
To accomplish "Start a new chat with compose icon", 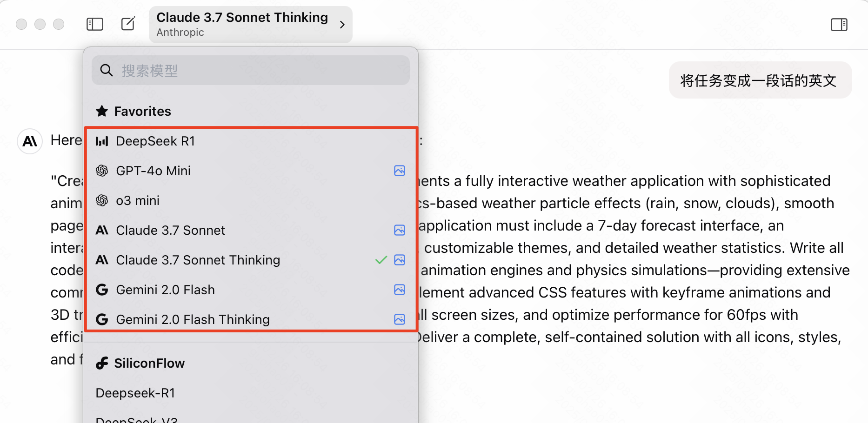I will 128,24.
